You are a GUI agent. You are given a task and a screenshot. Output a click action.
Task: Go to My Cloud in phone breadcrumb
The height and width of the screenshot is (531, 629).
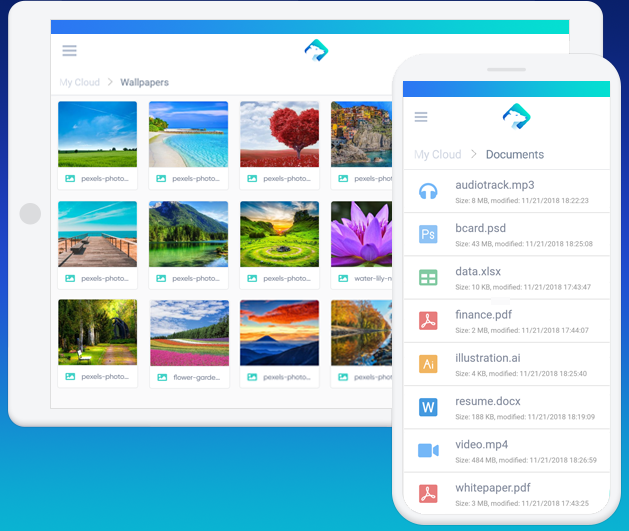438,154
